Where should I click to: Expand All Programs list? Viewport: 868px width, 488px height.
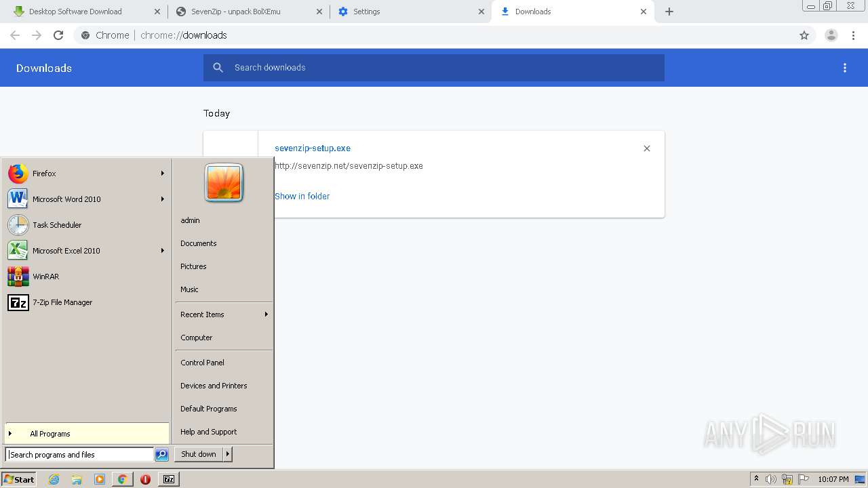pos(86,434)
